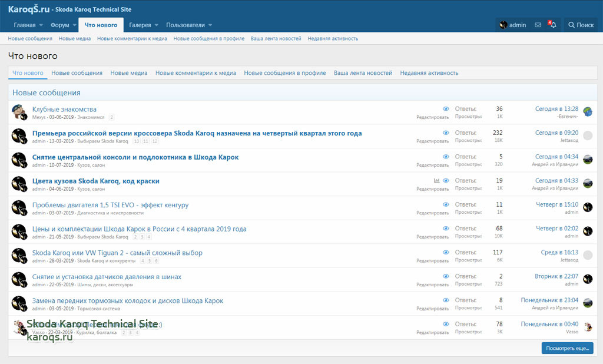Toggle watch eye icon for Цвета кузова thread
The width and height of the screenshot is (603, 364).
point(446,180)
